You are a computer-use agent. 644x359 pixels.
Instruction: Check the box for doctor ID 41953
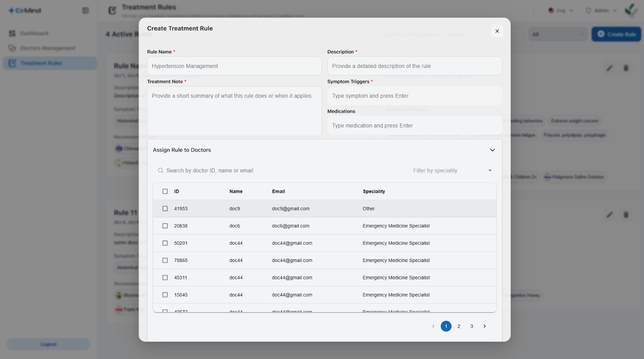coord(165,209)
